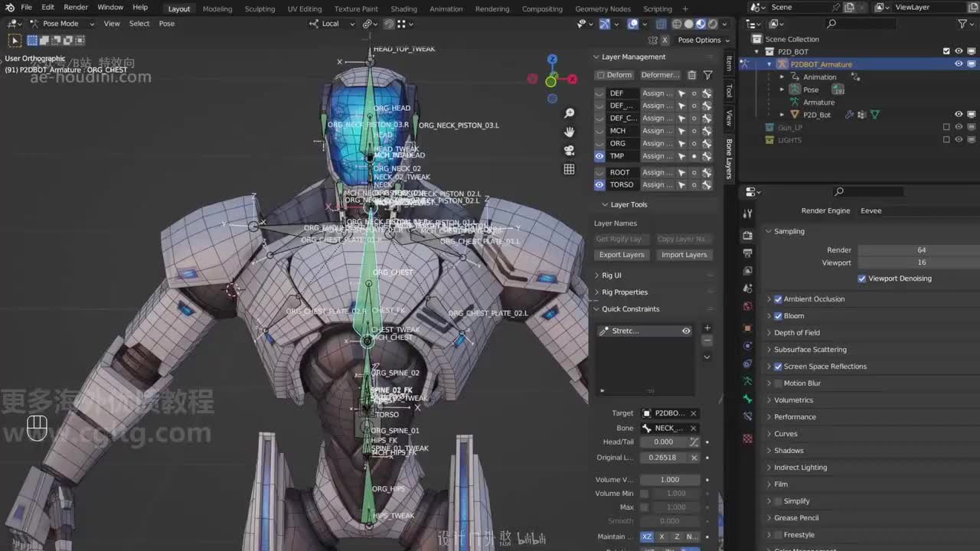Click the select cursor icon for DEF layer
Viewport: 980px width, 551px height.
(x=681, y=93)
